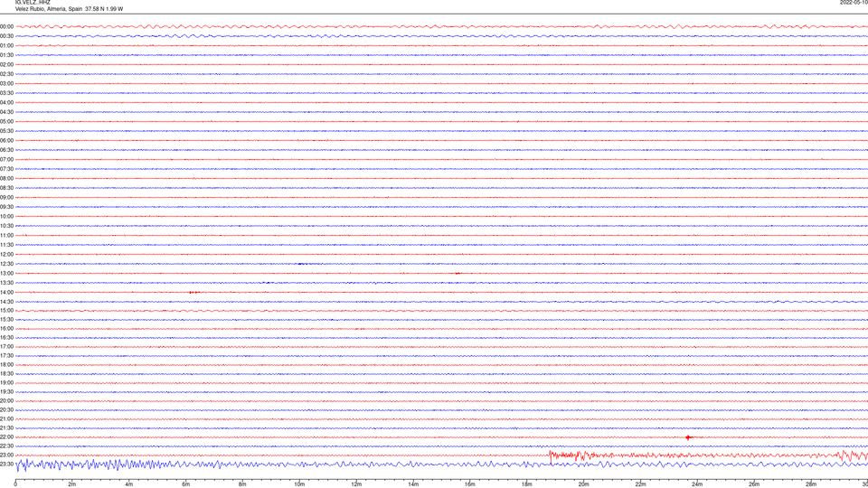868x488 pixels.
Task: Click the small red spike on 13:00 trace
Action: point(458,273)
